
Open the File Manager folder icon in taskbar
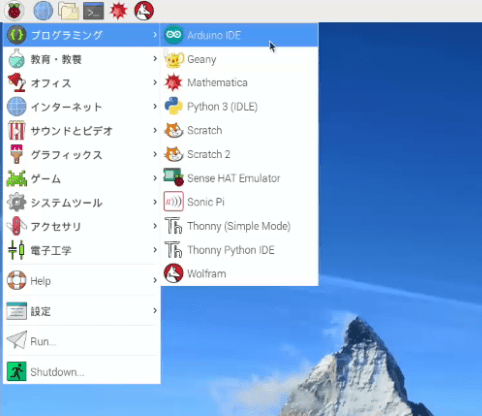(x=68, y=10)
